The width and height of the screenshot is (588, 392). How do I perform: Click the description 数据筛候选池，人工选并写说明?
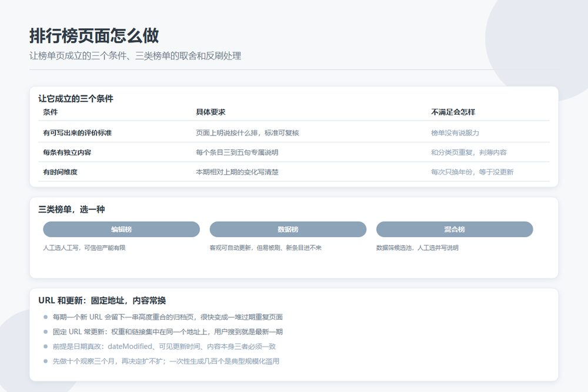(417, 248)
